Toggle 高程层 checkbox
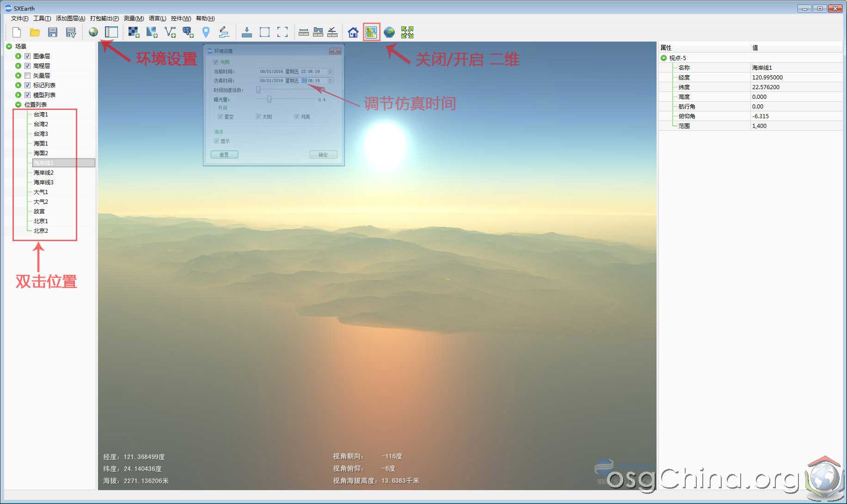The height and width of the screenshot is (504, 847). (27, 66)
